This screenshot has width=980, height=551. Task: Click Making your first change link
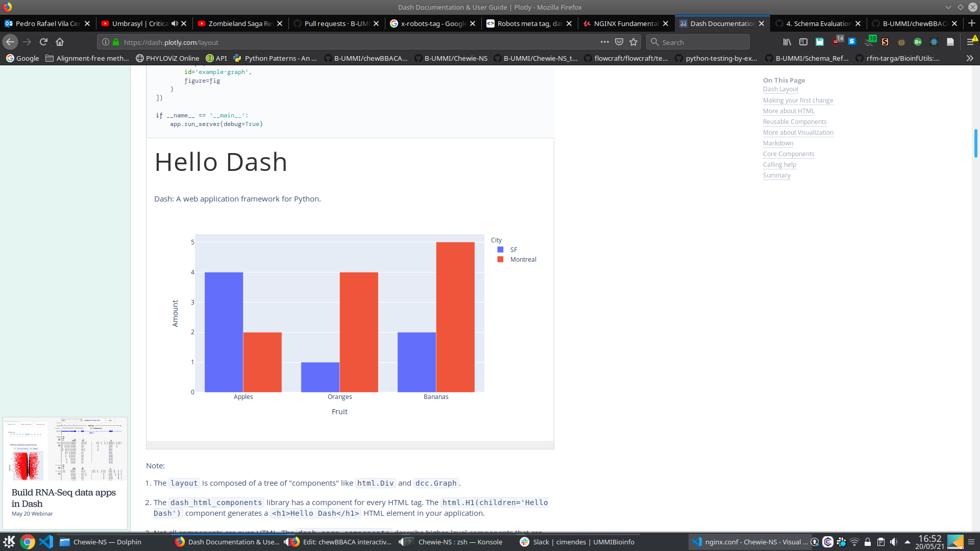(x=798, y=100)
